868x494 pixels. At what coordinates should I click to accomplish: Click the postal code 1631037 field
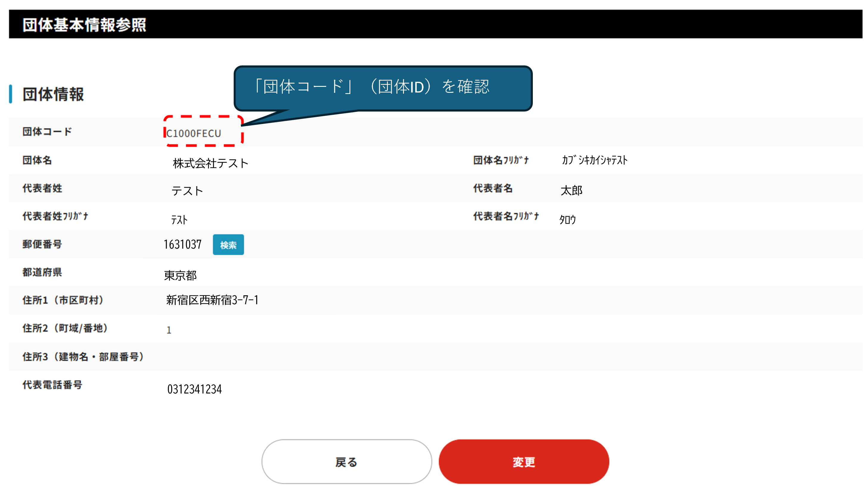tap(182, 244)
